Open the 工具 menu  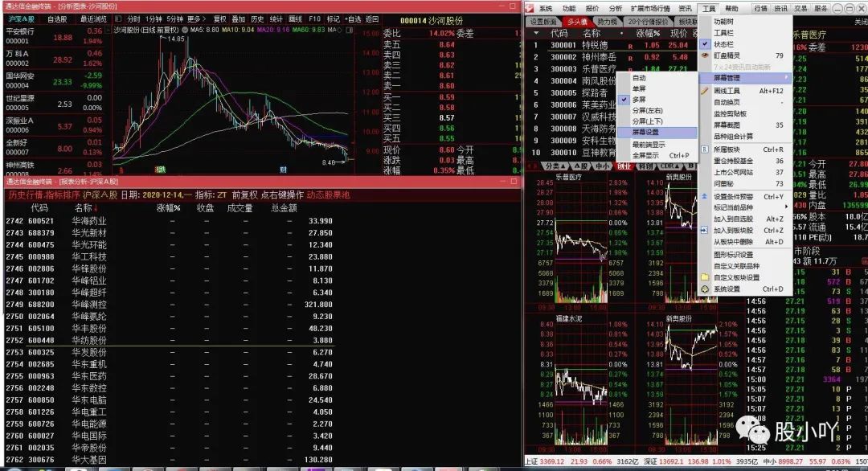pyautogui.click(x=709, y=8)
